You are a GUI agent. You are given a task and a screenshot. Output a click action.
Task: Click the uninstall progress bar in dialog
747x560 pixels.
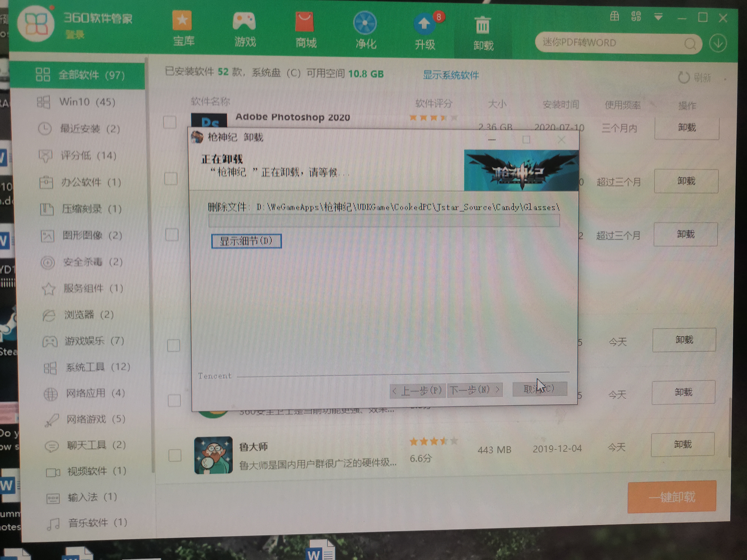tap(384, 221)
